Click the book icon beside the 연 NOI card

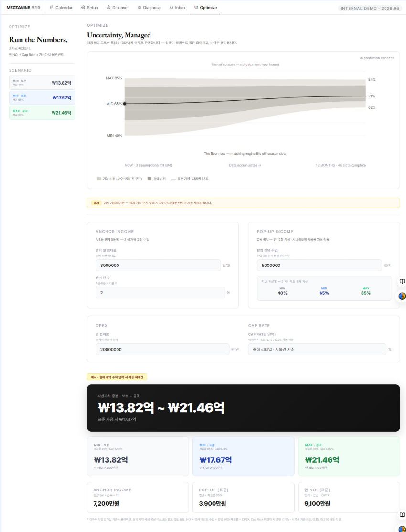(402, 515)
